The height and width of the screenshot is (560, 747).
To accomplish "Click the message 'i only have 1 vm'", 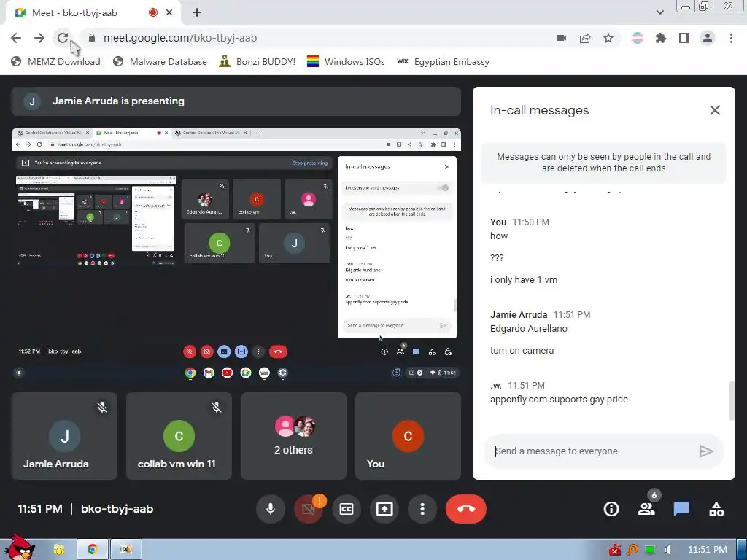I will click(x=524, y=279).
